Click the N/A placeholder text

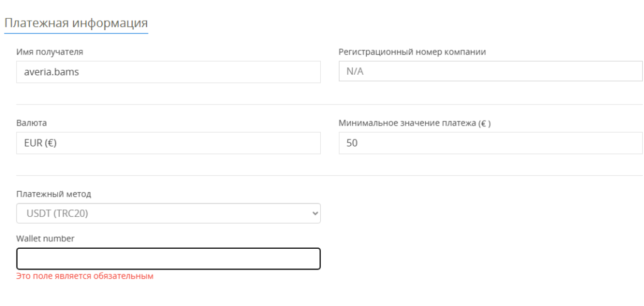tap(355, 72)
